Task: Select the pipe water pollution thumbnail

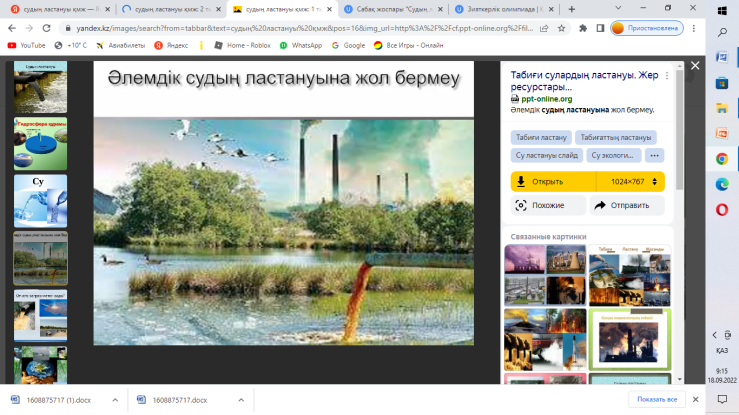Action: (41, 87)
